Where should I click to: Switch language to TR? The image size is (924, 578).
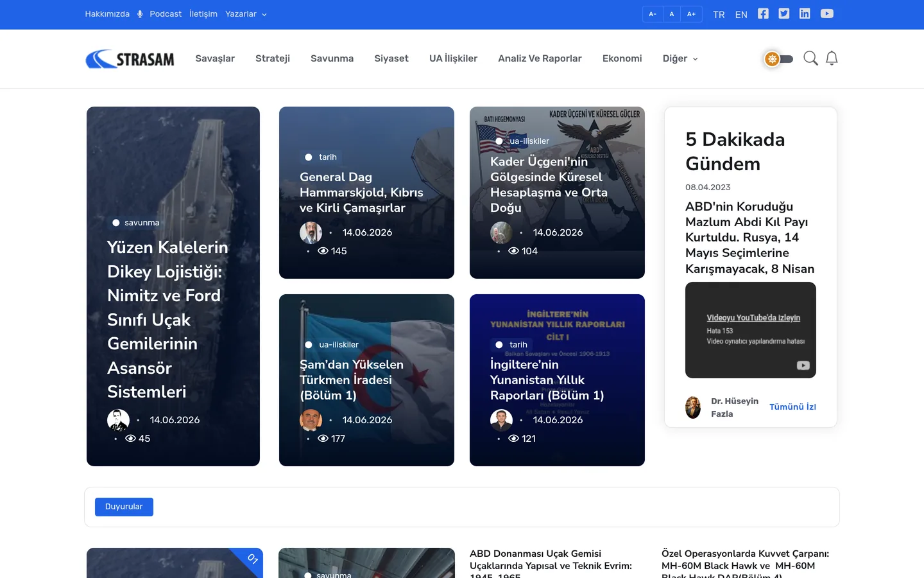pyautogui.click(x=719, y=15)
